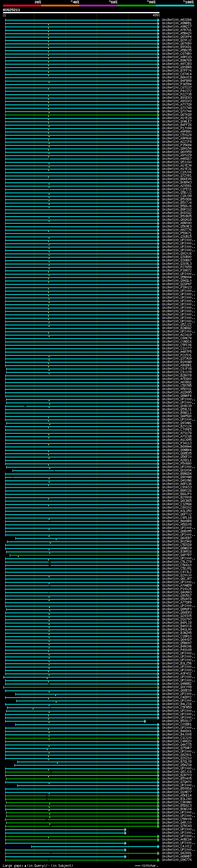Select hit UniRef100_B6K0C8

pos(177,78)
